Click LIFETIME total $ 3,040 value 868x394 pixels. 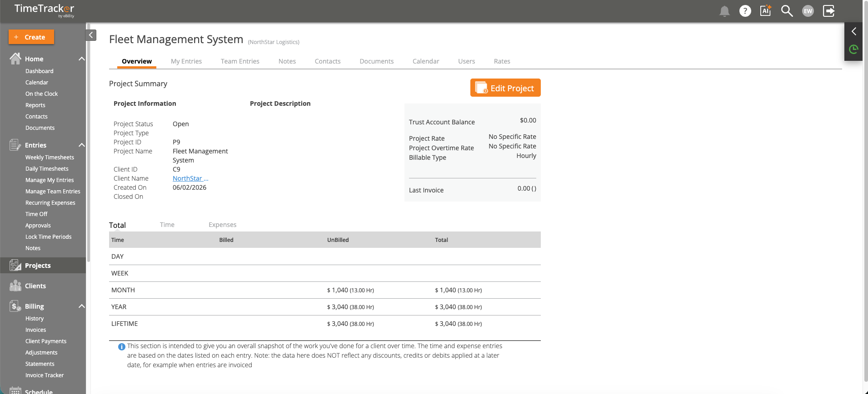458,324
